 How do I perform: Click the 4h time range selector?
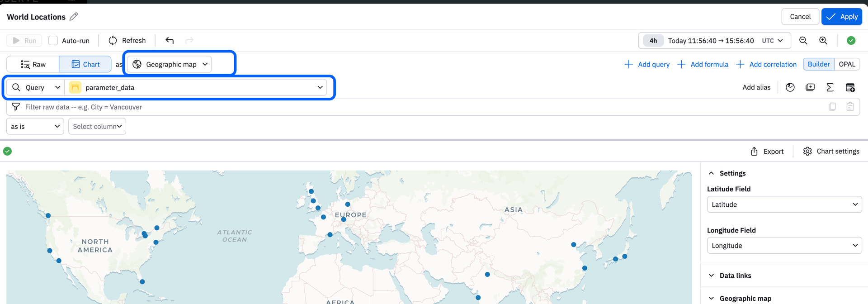pos(653,40)
